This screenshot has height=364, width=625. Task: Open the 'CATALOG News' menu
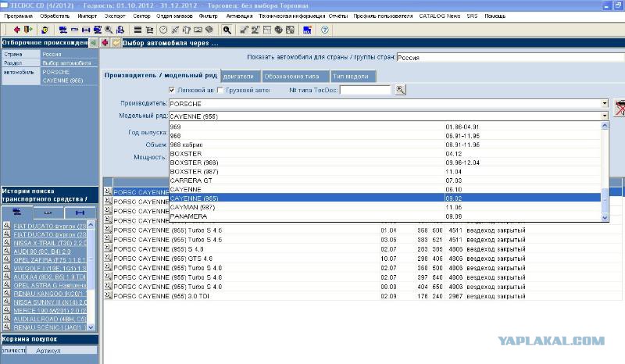pyautogui.click(x=440, y=16)
